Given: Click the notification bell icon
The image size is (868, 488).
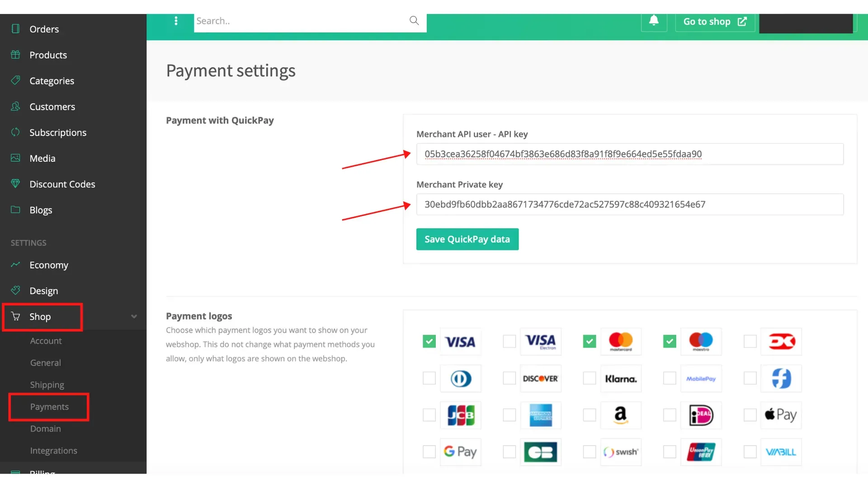Looking at the screenshot, I should (654, 21).
